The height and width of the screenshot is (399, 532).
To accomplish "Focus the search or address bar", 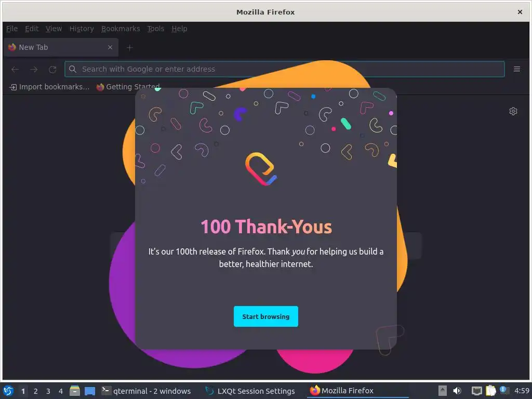I will (284, 69).
